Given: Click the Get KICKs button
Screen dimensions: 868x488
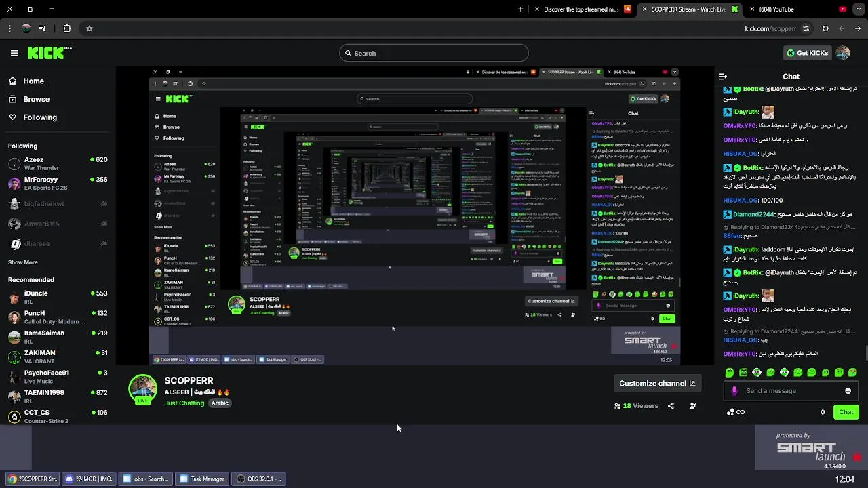Looking at the screenshot, I should coord(807,53).
